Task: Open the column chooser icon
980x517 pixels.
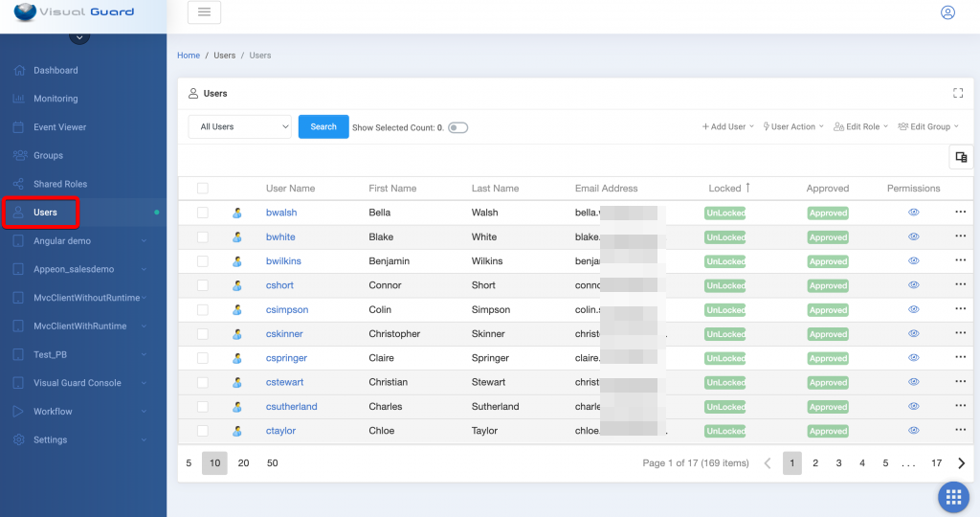Action: [961, 157]
